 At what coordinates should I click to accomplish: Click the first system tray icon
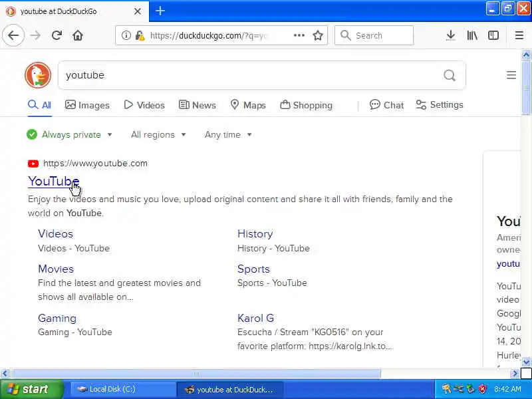[x=446, y=389]
